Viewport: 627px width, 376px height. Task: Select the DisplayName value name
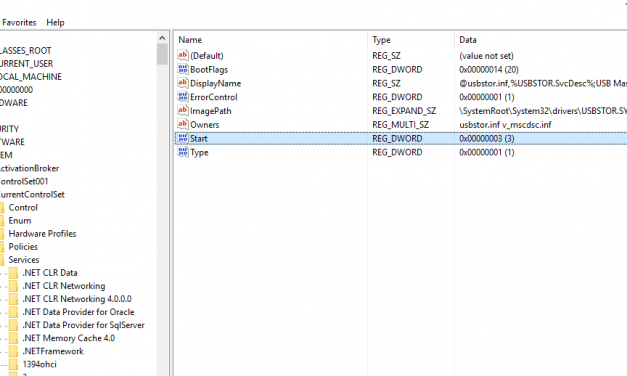coord(215,83)
